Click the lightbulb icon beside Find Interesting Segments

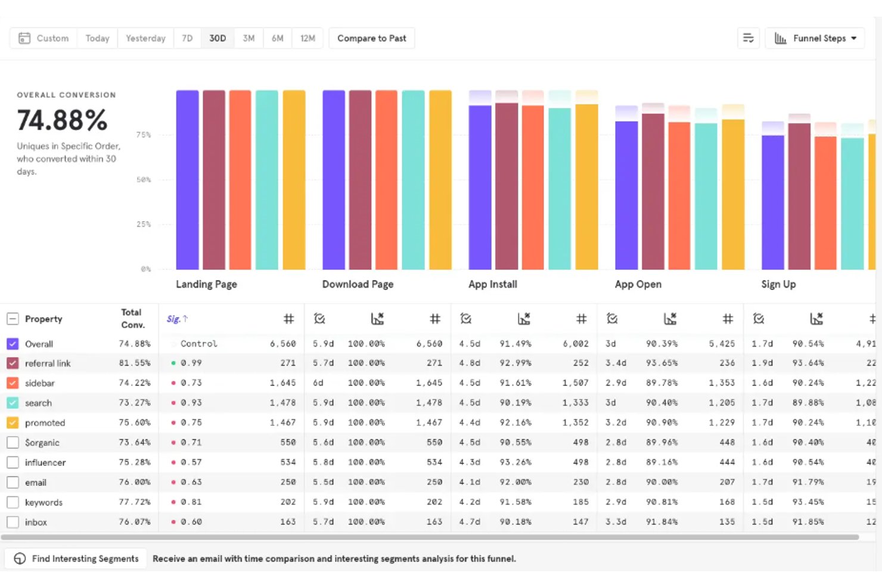pyautogui.click(x=20, y=558)
